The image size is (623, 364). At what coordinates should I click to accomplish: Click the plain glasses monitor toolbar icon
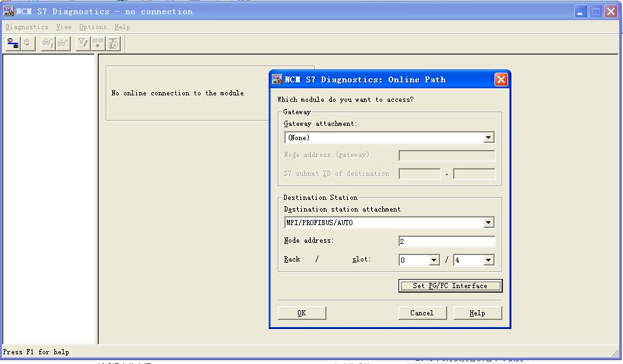click(x=63, y=43)
